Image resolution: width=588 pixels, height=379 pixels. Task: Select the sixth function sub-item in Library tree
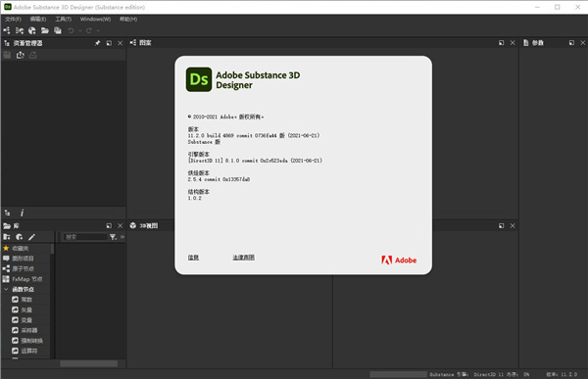click(x=25, y=351)
